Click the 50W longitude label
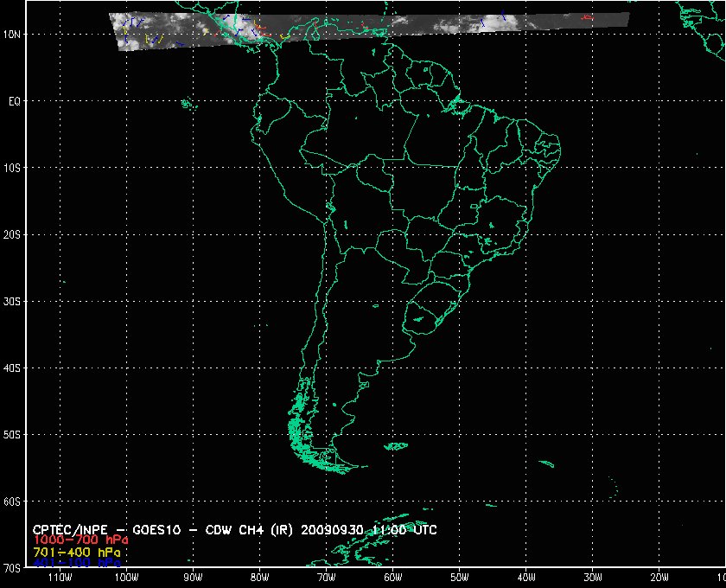 tap(459, 577)
